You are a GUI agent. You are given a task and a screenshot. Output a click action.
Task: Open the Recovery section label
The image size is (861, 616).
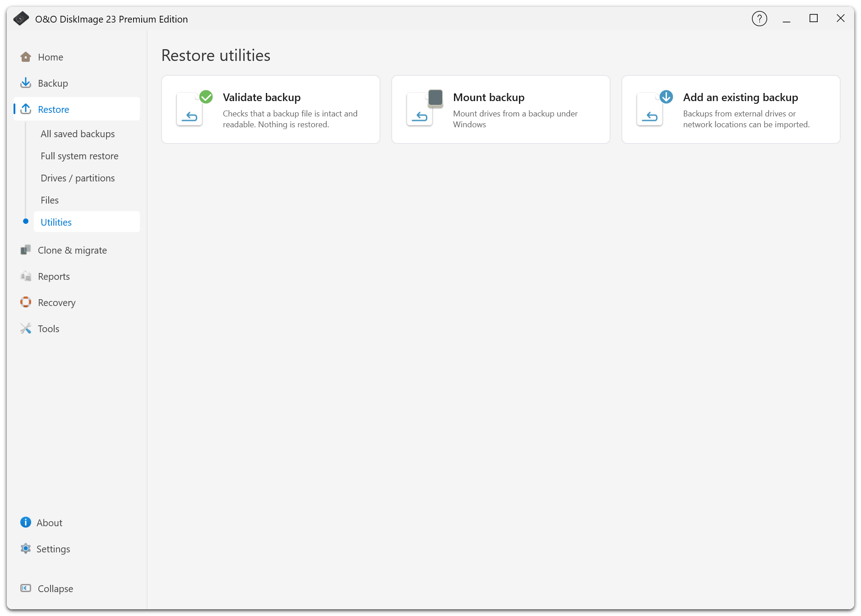pyautogui.click(x=56, y=303)
